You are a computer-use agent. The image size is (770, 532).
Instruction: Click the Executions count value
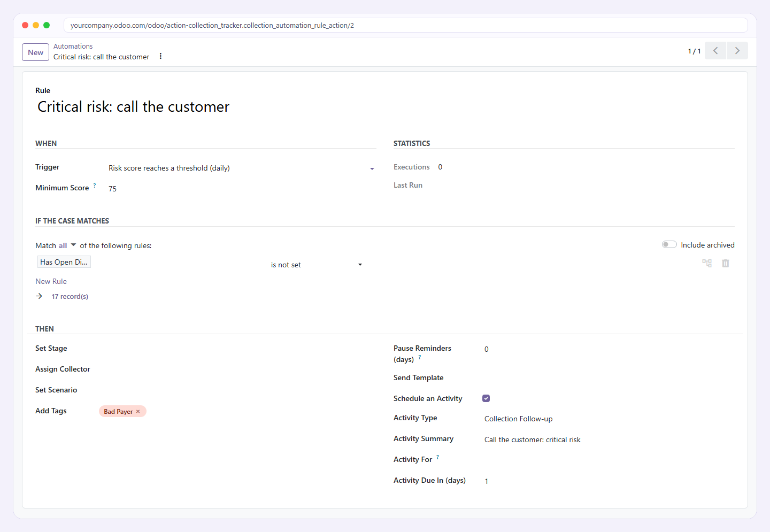pos(440,167)
